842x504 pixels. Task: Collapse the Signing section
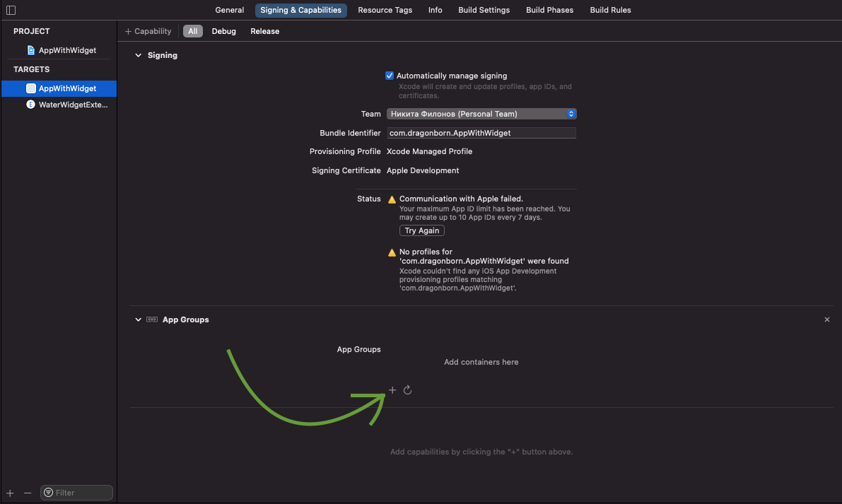point(139,55)
